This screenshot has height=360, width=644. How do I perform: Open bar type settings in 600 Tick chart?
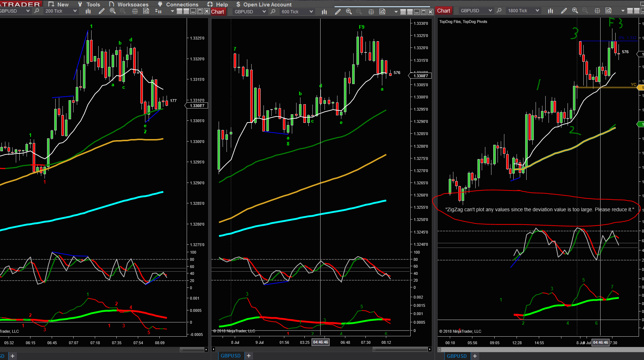tap(325, 12)
